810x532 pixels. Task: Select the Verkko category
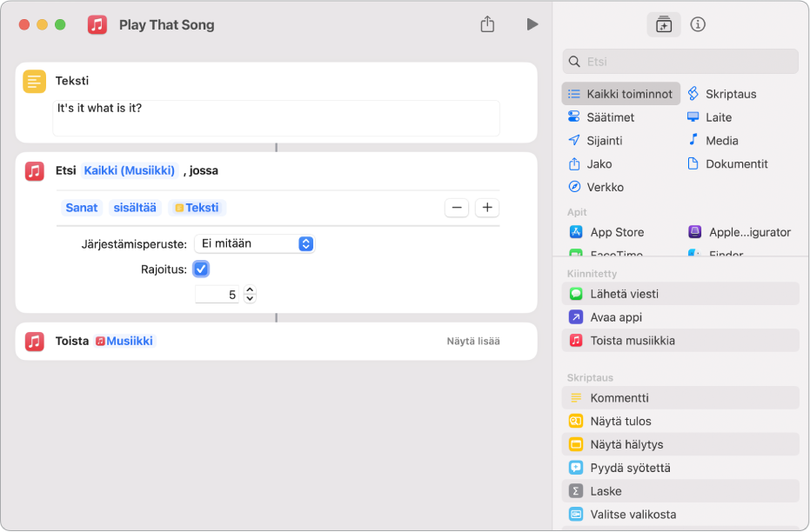tap(596, 187)
